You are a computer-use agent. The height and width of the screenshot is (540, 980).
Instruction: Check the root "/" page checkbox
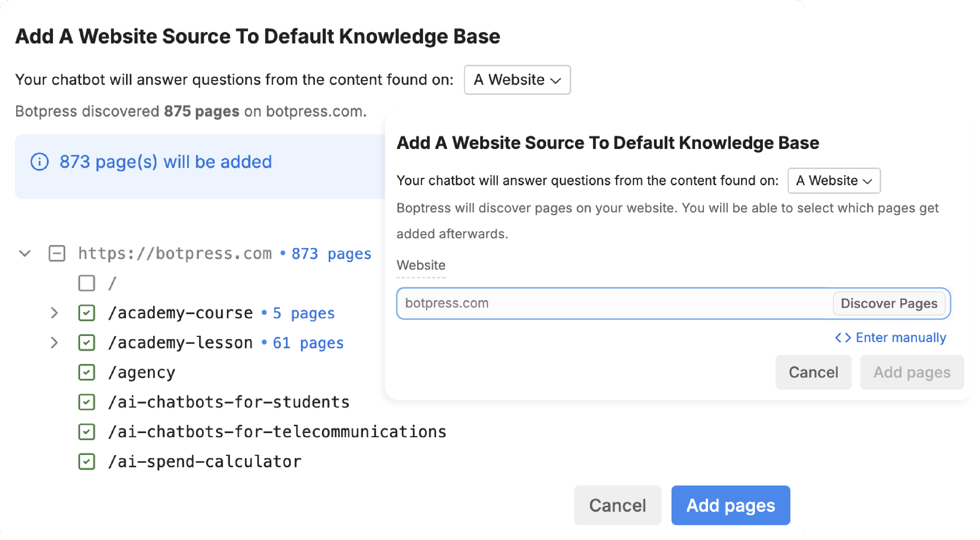tap(87, 283)
